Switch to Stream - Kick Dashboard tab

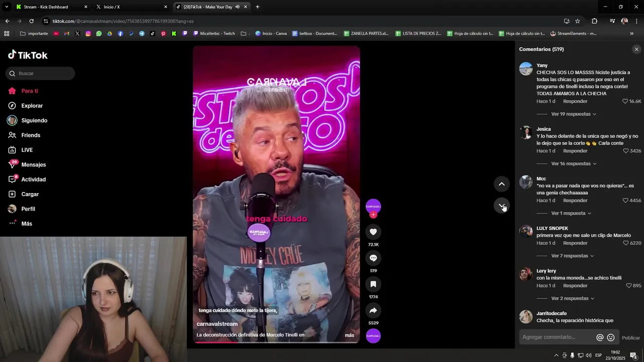pos(50,7)
